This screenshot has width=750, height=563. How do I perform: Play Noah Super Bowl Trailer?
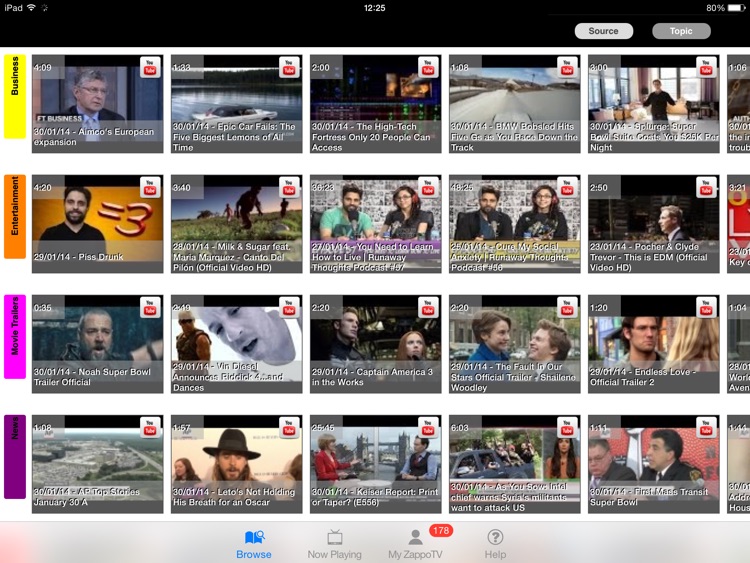(x=98, y=344)
